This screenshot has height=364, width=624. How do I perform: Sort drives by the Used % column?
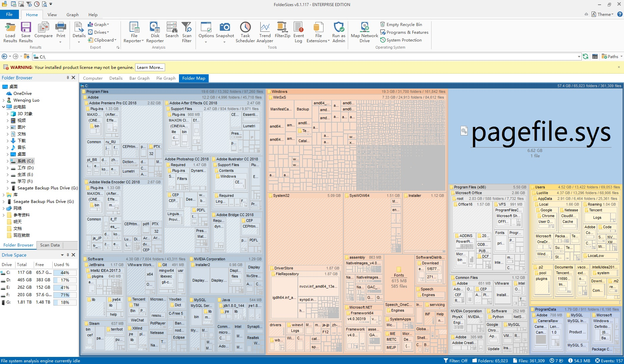pos(61,264)
